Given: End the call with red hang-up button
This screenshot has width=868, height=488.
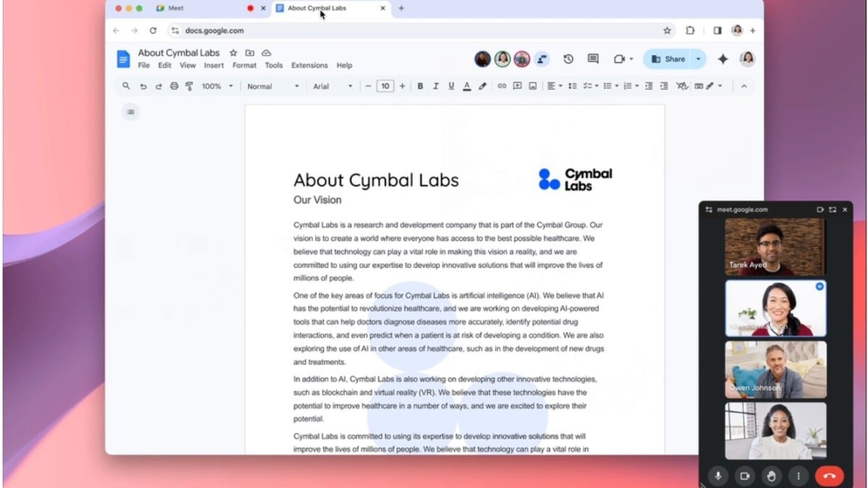Looking at the screenshot, I should point(829,476).
